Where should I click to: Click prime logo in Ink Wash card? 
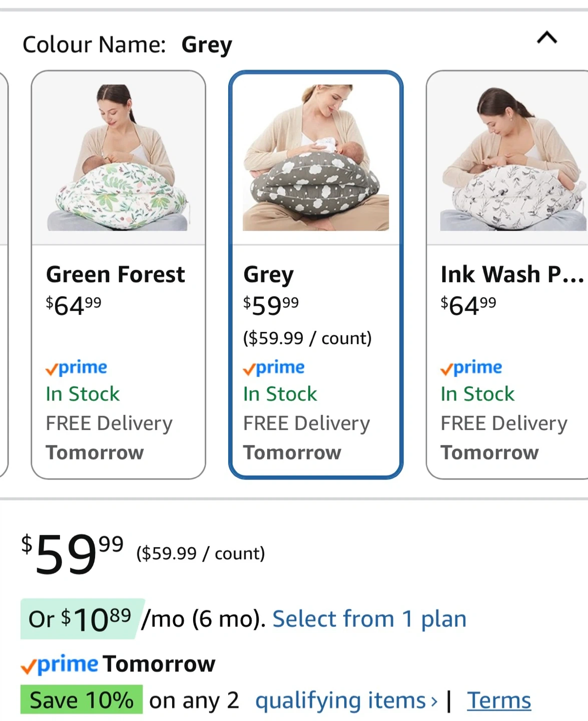[471, 368]
